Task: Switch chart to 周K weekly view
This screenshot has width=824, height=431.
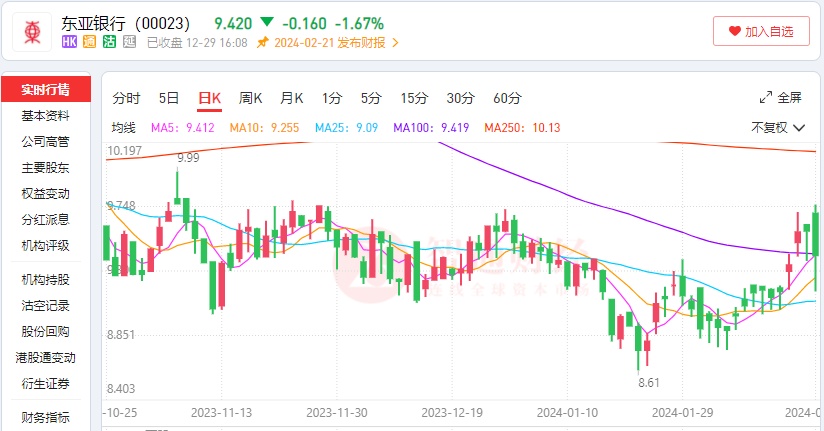Action: [250, 98]
